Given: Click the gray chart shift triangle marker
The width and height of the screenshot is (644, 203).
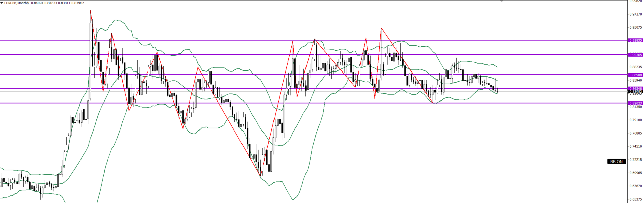Looking at the screenshot, I should (502, 1).
